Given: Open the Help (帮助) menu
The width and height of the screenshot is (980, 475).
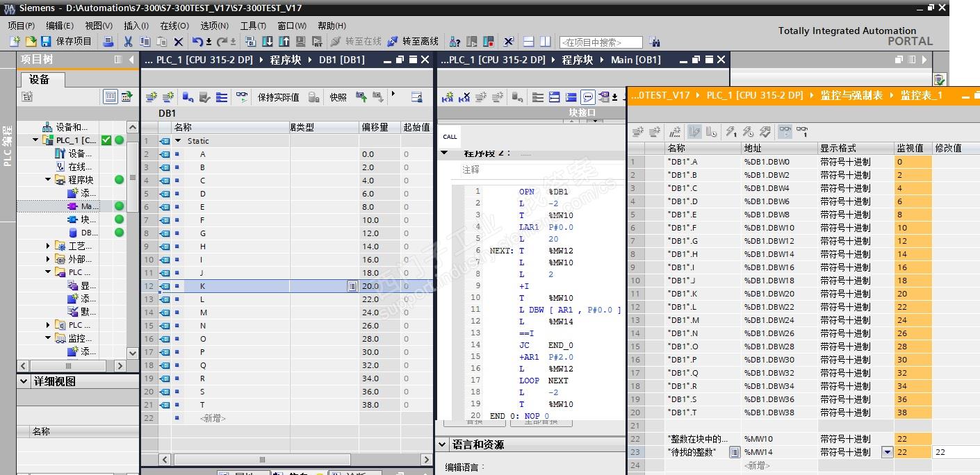Looking at the screenshot, I should (332, 26).
